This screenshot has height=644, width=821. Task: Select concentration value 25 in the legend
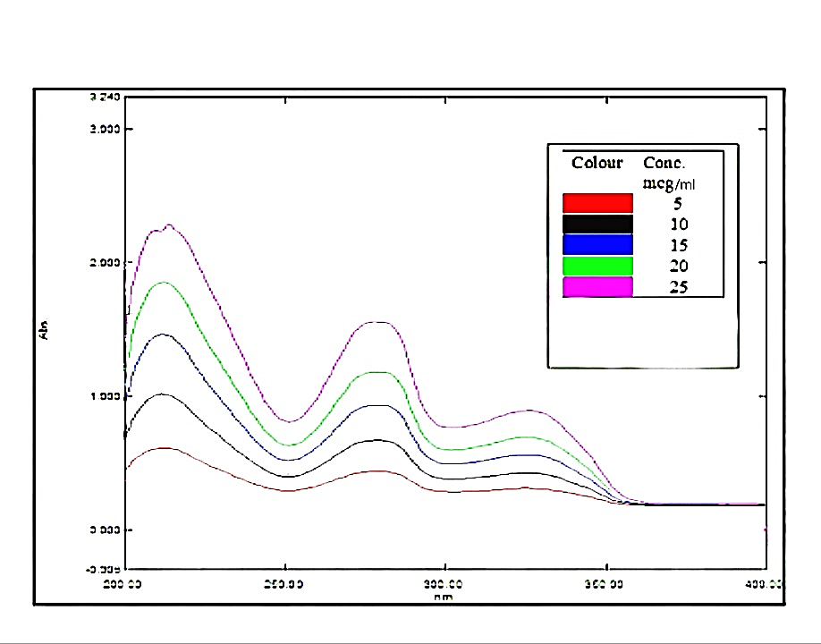click(678, 286)
